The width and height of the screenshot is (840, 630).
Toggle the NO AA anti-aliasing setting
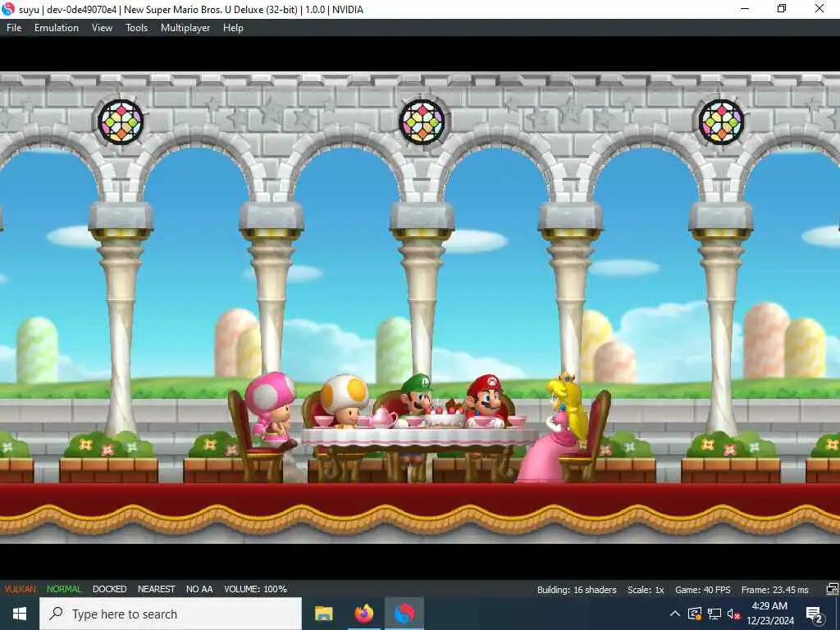coord(199,589)
